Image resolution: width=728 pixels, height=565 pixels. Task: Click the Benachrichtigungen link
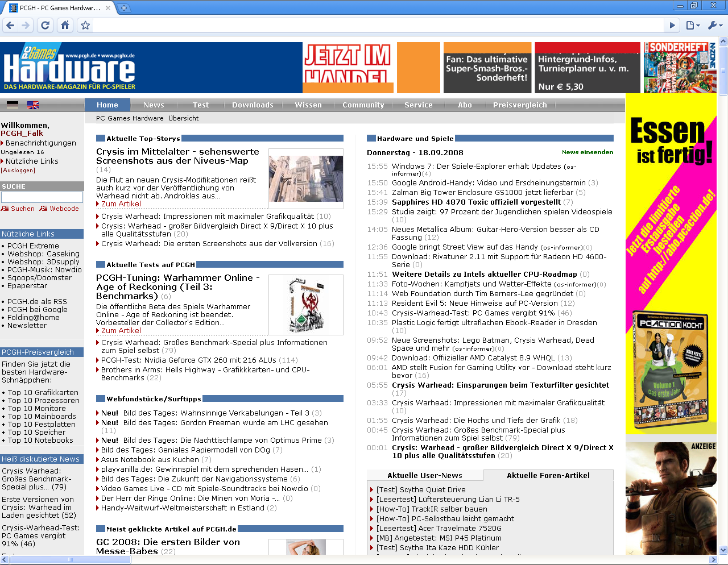point(41,143)
